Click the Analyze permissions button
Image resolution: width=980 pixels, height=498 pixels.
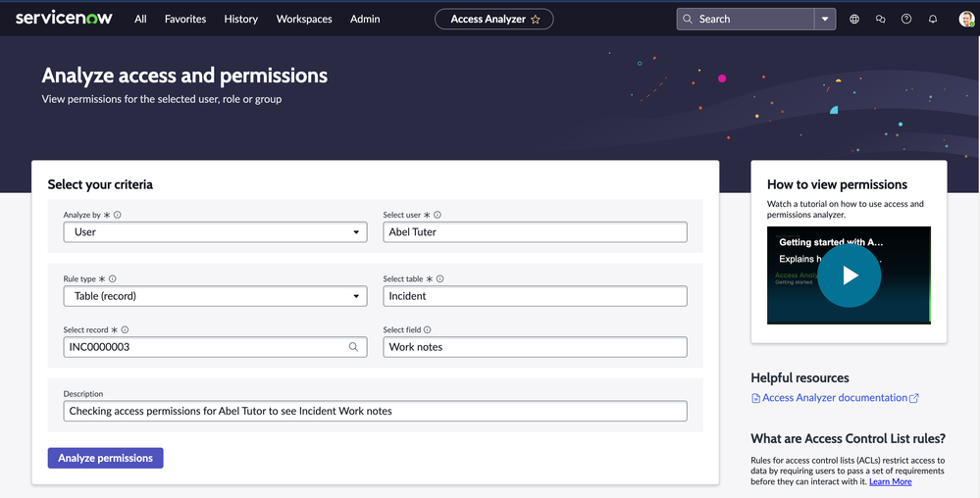[106, 458]
